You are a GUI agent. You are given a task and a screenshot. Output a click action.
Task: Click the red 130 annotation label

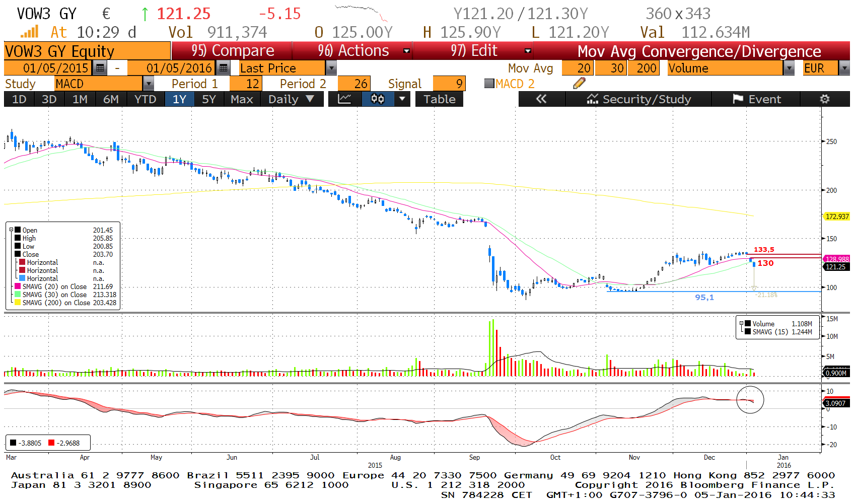765,263
